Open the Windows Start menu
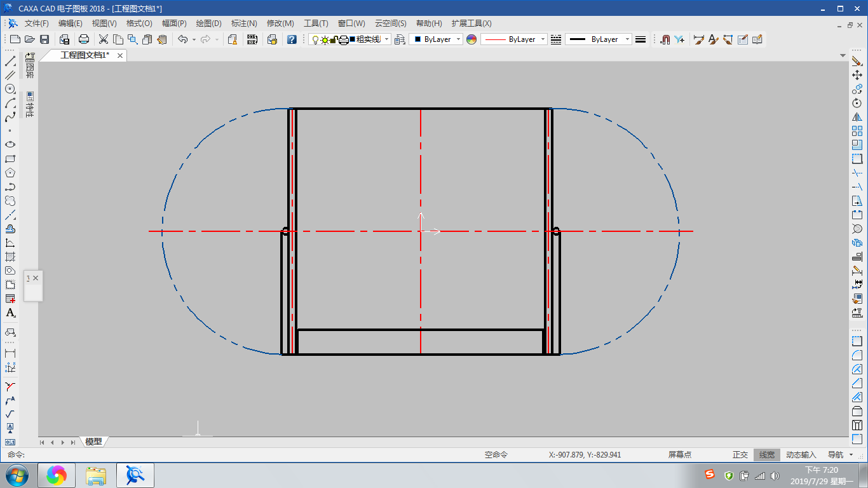 point(17,475)
